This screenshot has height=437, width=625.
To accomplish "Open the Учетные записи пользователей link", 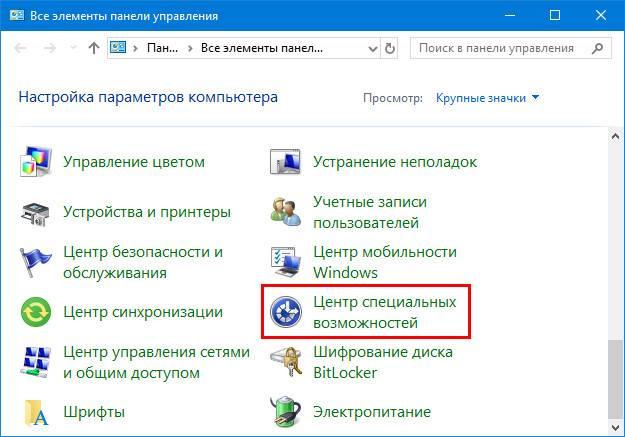I will [370, 212].
